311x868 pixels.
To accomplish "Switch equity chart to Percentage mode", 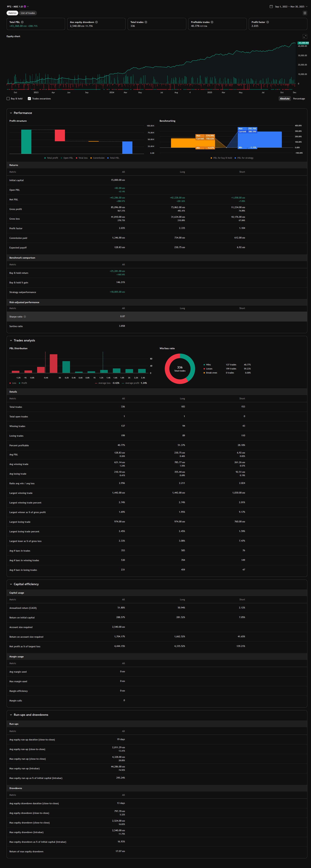I will [x=299, y=99].
